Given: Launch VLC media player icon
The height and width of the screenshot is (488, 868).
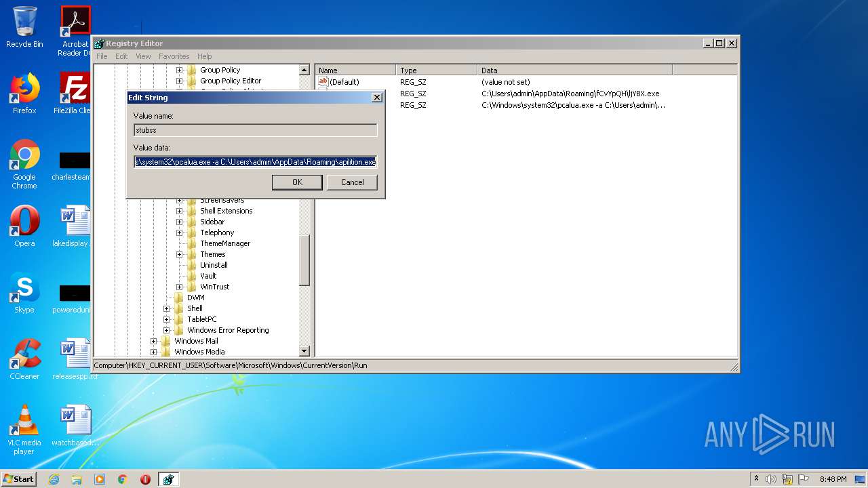Looking at the screenshot, I should pos(24,430).
